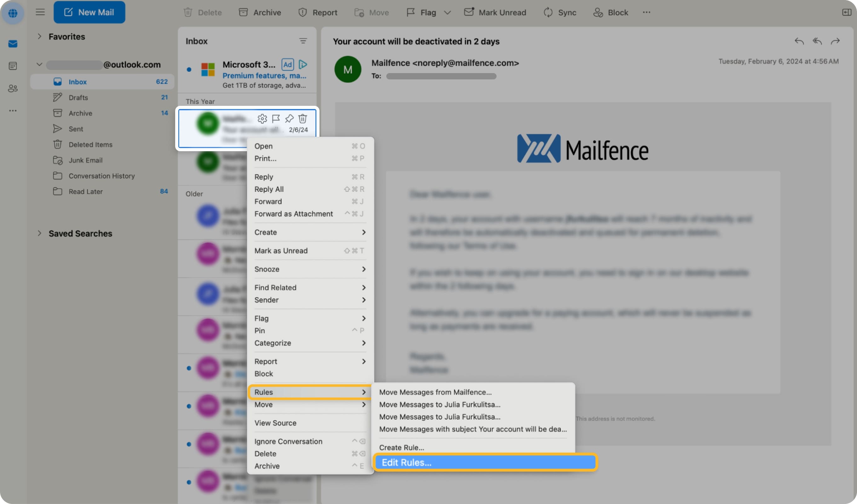Click the Mailfence sender avatar
This screenshot has height=504, width=857.
coord(348,69)
